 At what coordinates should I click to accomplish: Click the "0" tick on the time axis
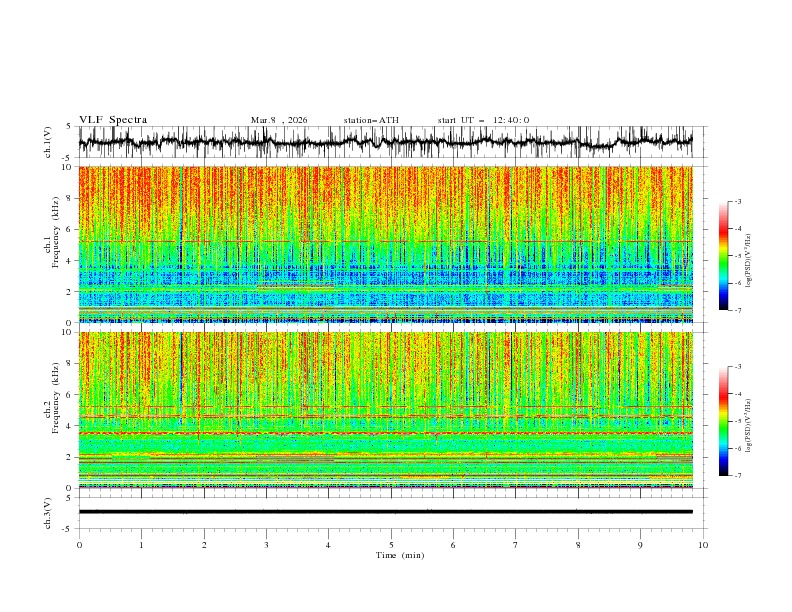click(79, 545)
